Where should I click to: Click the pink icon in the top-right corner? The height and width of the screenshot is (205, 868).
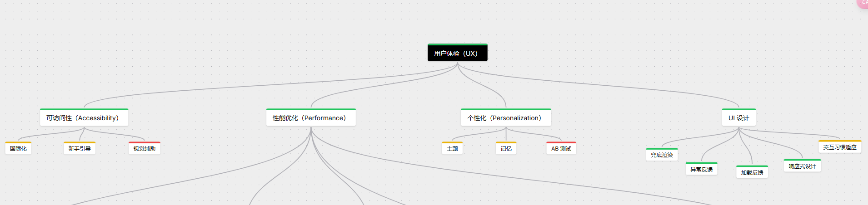pos(863,3)
